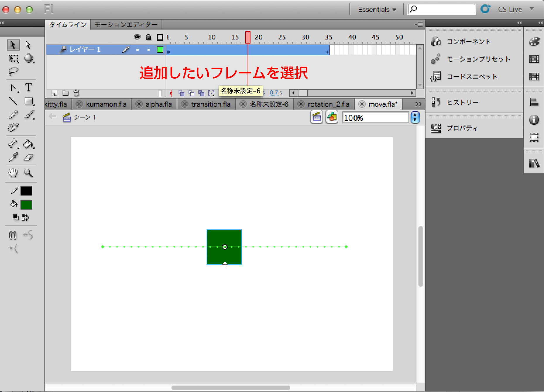Image resolution: width=544 pixels, height=392 pixels.
Task: Switch to the kumamon.fla document tab
Action: pyautogui.click(x=106, y=104)
